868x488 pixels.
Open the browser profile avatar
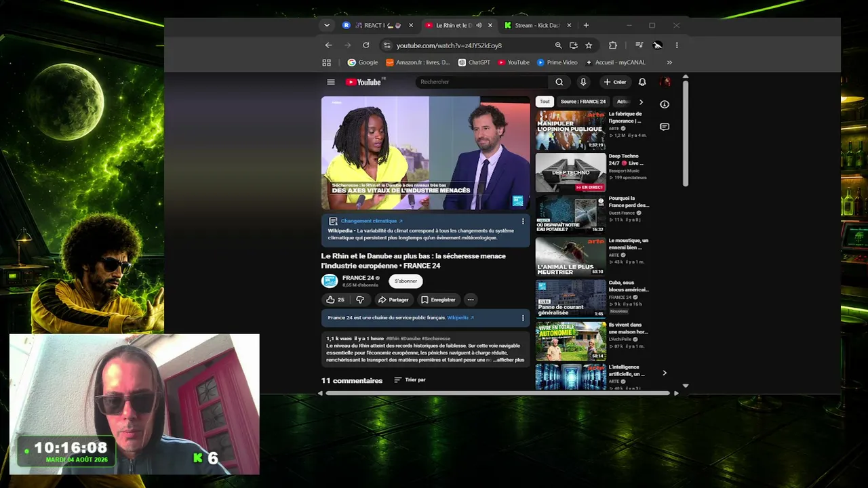click(657, 45)
